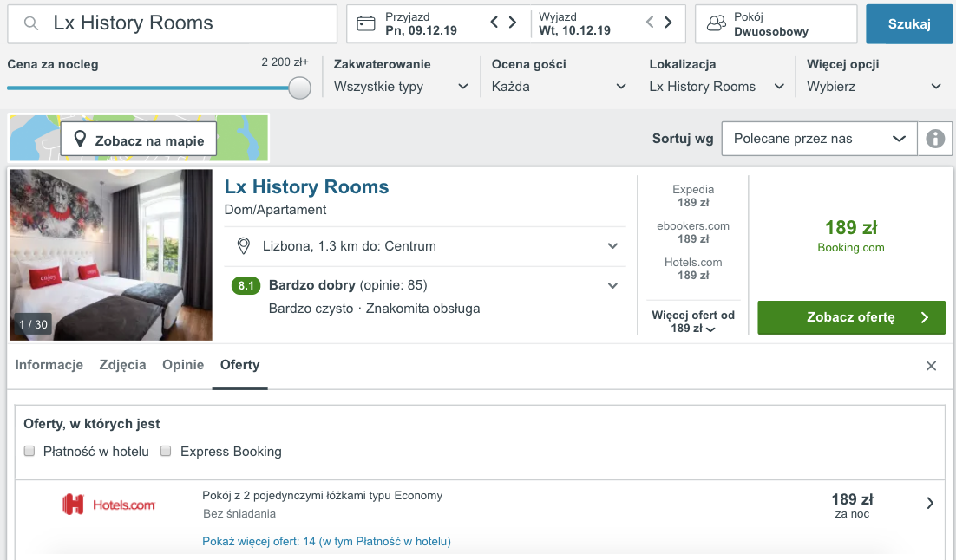956x560 pixels.
Task: Click the Pokój z 2 pojedynczymi łóżkami text
Action: [x=323, y=495]
